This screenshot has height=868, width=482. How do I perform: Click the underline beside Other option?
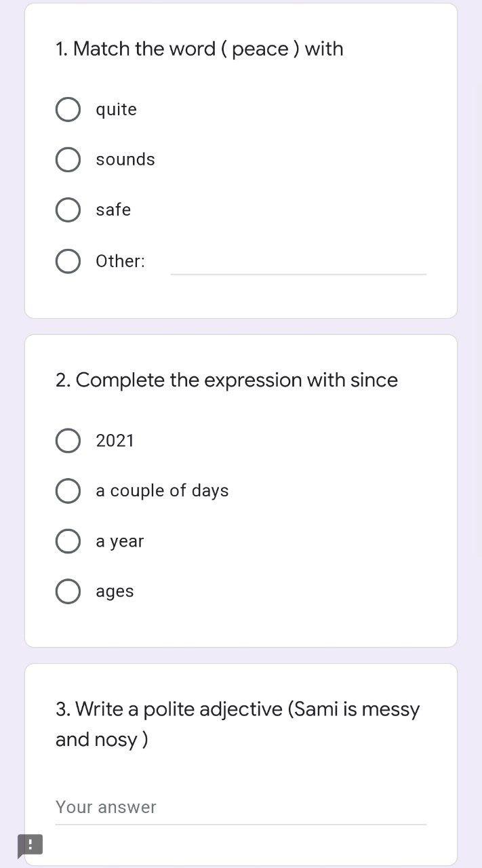[x=298, y=273]
